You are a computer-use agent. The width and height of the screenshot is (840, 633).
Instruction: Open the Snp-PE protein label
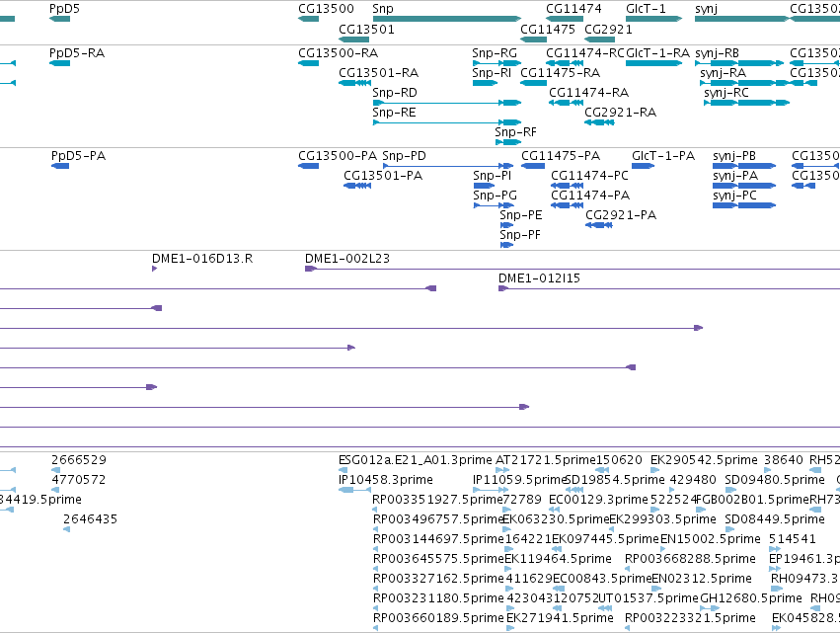[521, 215]
